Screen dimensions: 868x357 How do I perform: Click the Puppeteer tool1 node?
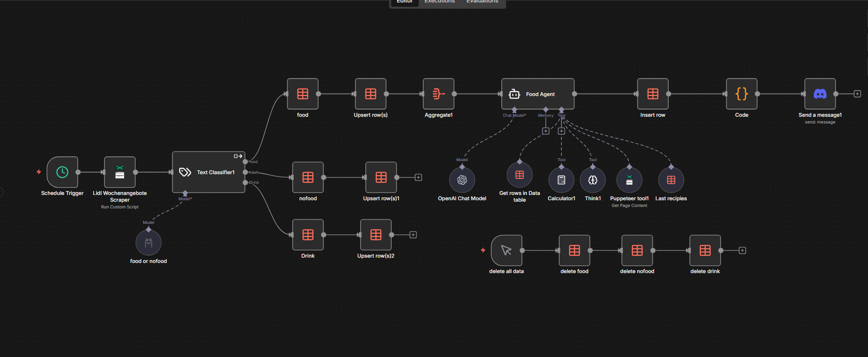coord(629,180)
